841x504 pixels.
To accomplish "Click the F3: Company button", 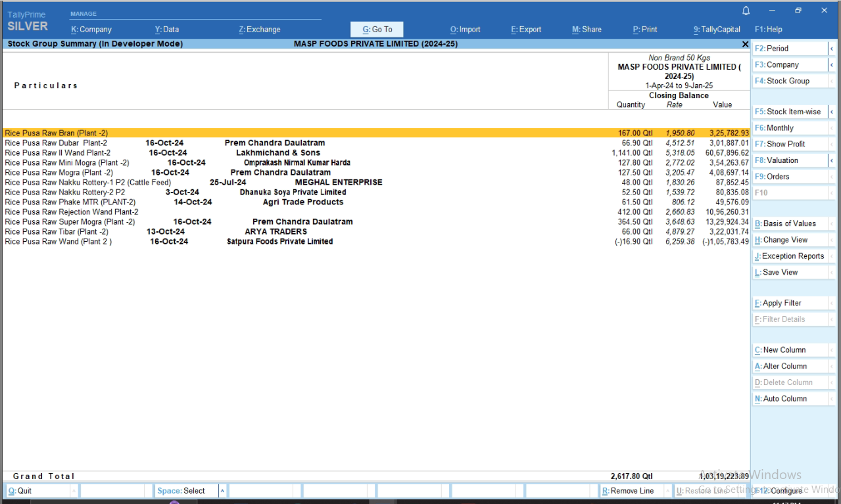I will (790, 65).
